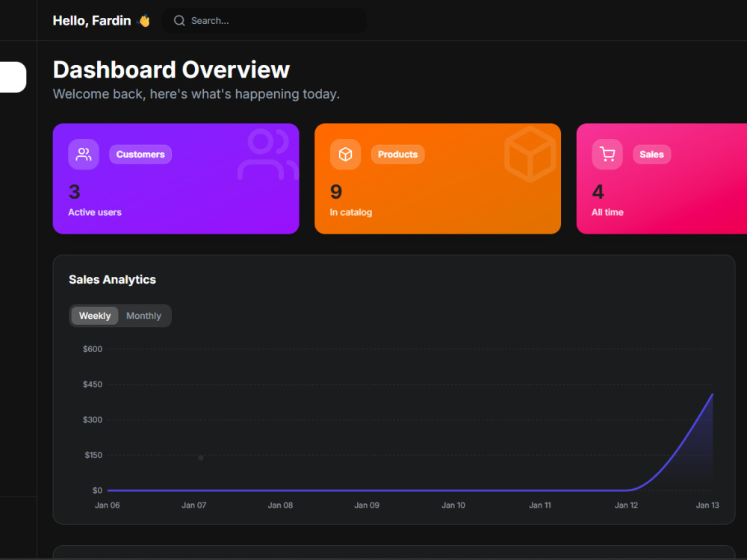Click the Jan 08 date label

pos(280,505)
